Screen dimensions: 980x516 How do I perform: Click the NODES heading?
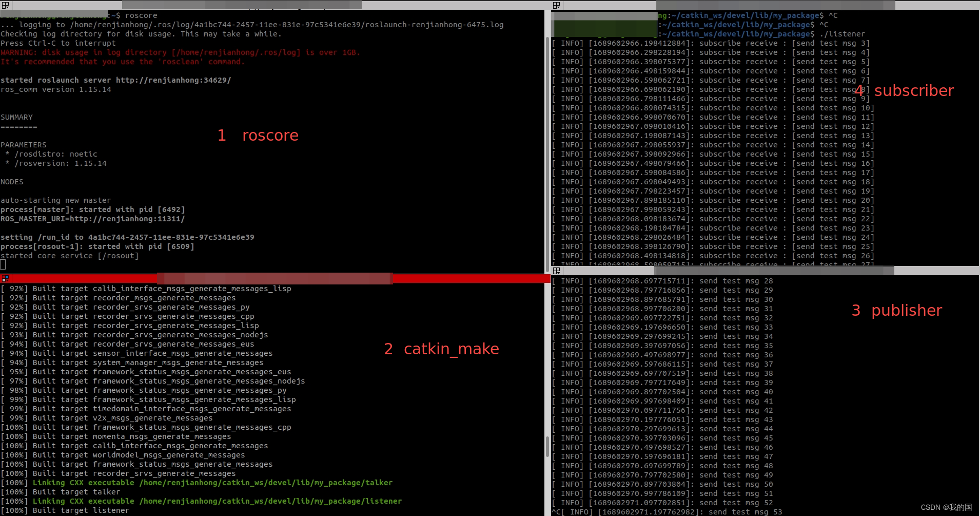pos(12,182)
